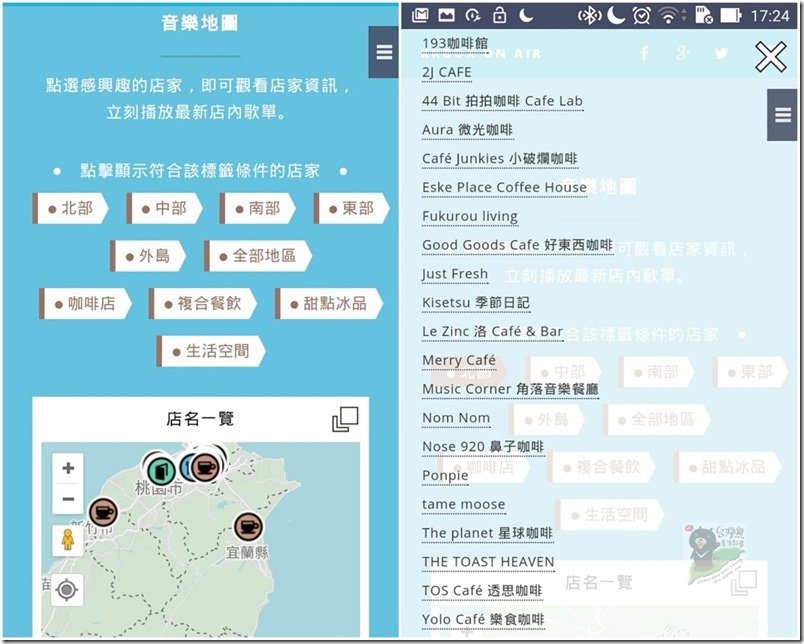Open tame moose store link
Viewport: 804px width, 644px height.
(464, 504)
